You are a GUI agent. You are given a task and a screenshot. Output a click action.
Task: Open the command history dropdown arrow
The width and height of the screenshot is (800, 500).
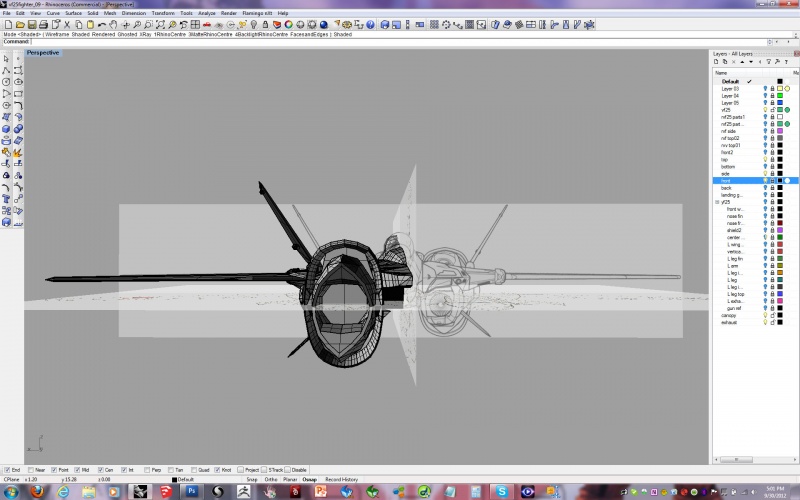770,42
